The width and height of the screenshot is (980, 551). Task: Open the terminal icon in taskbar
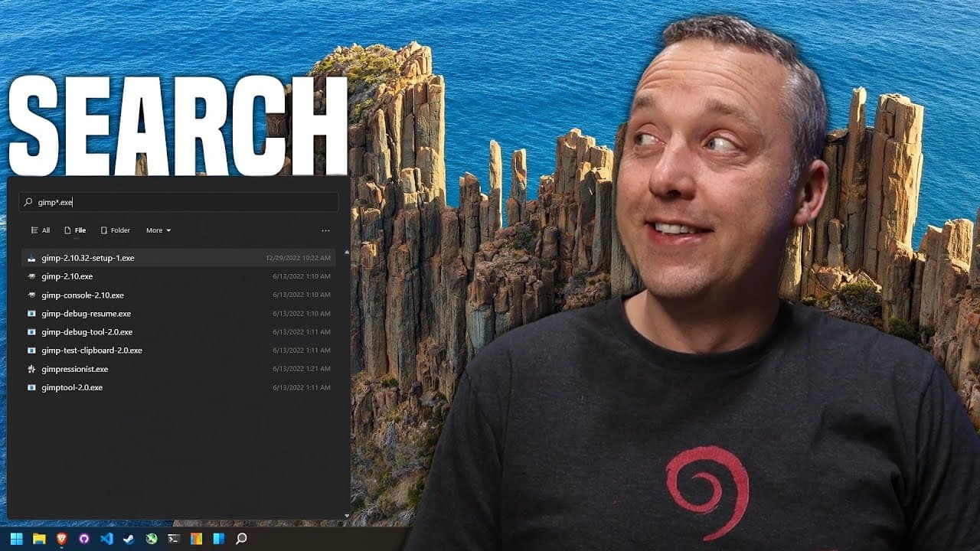pyautogui.click(x=174, y=539)
